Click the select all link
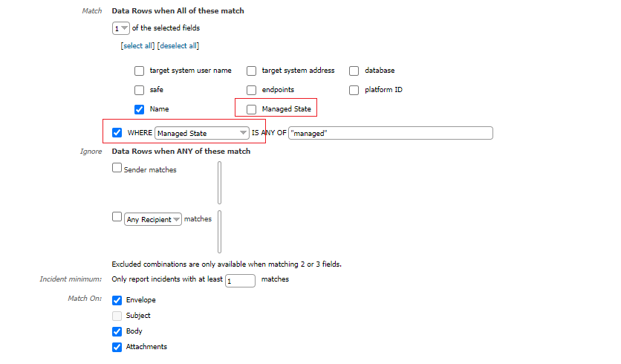The height and width of the screenshot is (364, 621). 137,46
